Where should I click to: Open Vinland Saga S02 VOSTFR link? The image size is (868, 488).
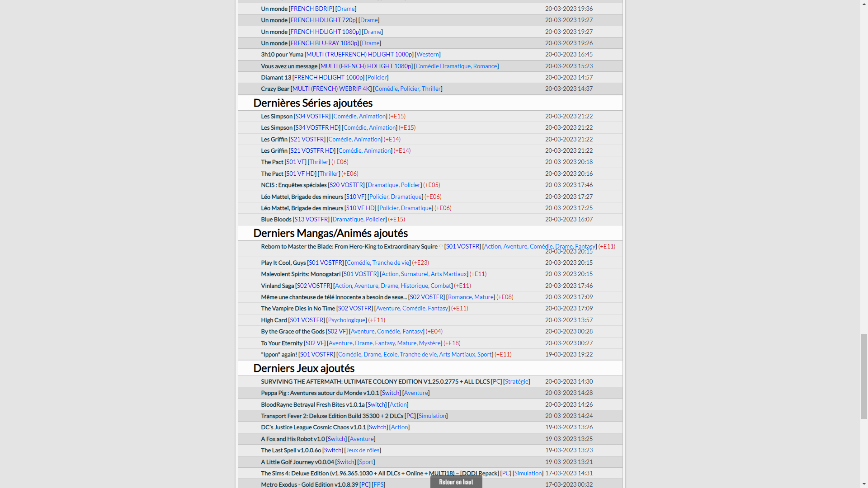tap(314, 286)
